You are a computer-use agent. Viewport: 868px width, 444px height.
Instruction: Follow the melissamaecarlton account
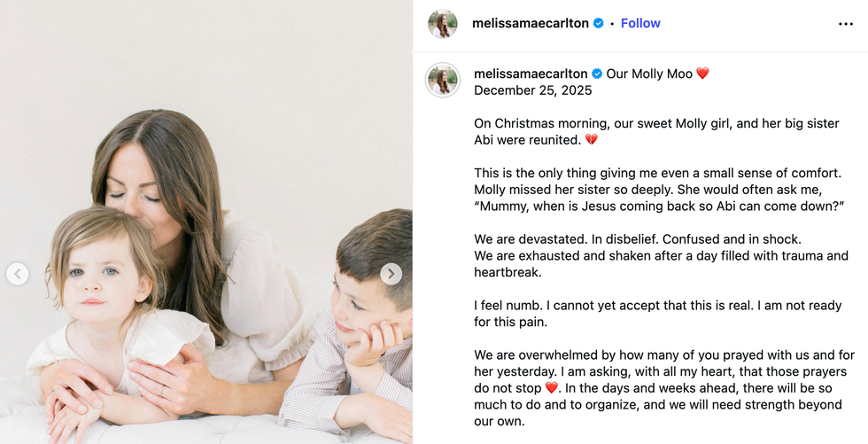tap(640, 24)
